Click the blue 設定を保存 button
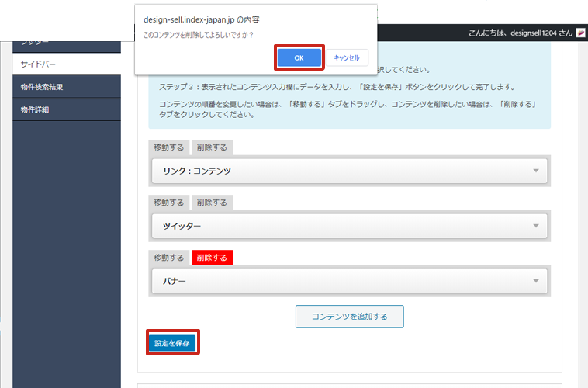588x388 pixels. click(172, 343)
